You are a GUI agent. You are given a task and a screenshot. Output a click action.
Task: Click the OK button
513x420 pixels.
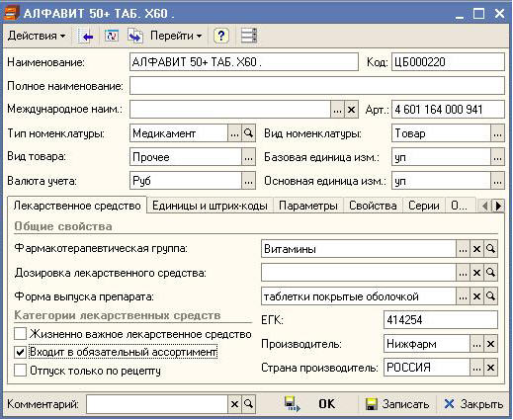[x=326, y=404]
